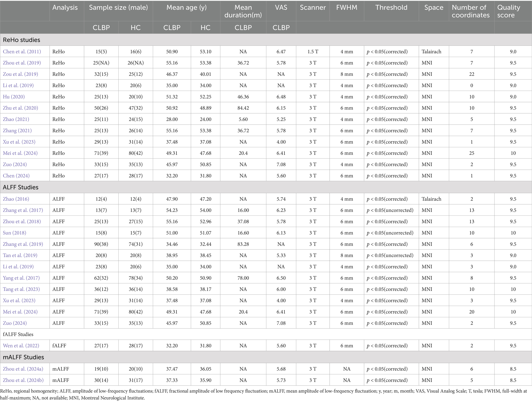Click the mean duration value 78.00
The width and height of the screenshot is (532, 402).
point(243,278)
